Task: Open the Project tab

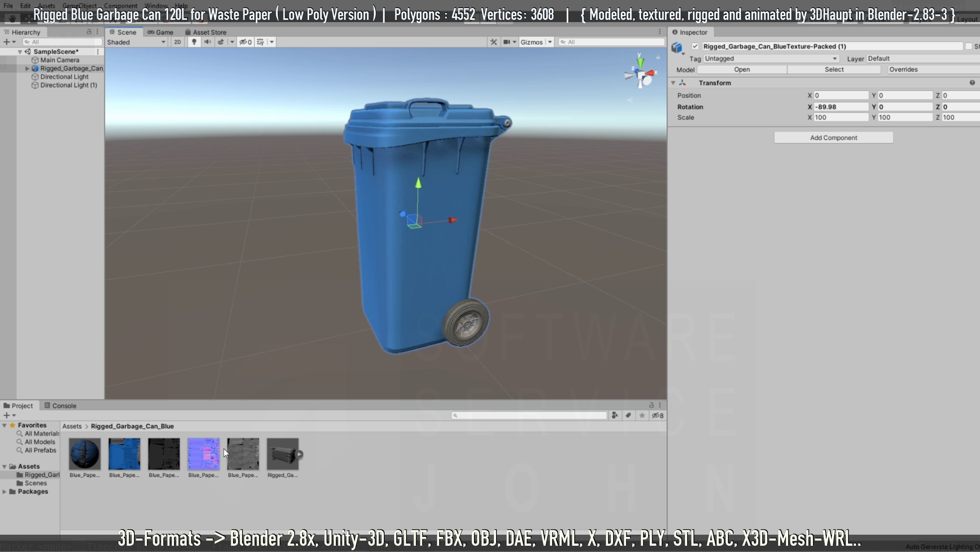Action: pyautogui.click(x=18, y=406)
